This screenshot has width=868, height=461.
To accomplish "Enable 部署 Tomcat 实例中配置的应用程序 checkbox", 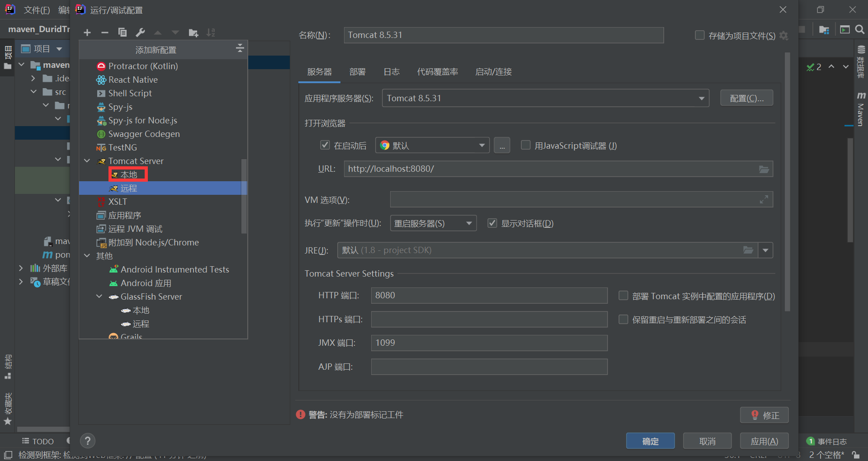I will pos(623,296).
